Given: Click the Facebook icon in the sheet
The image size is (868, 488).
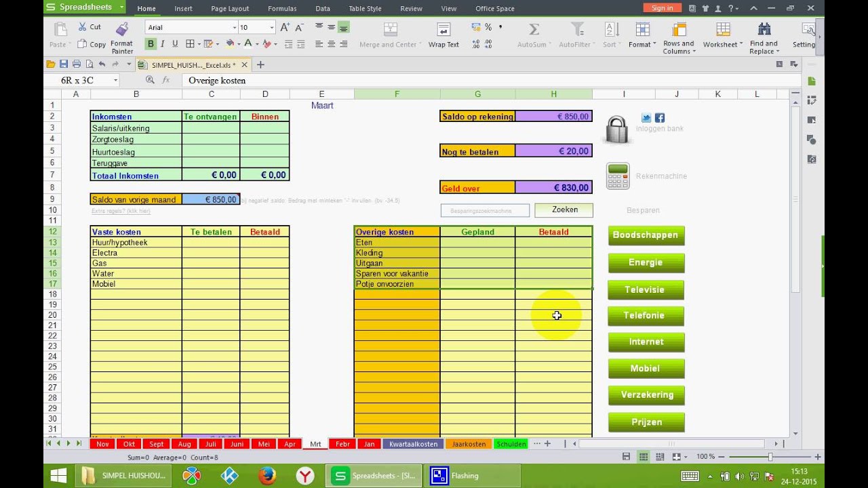Looking at the screenshot, I should point(660,118).
